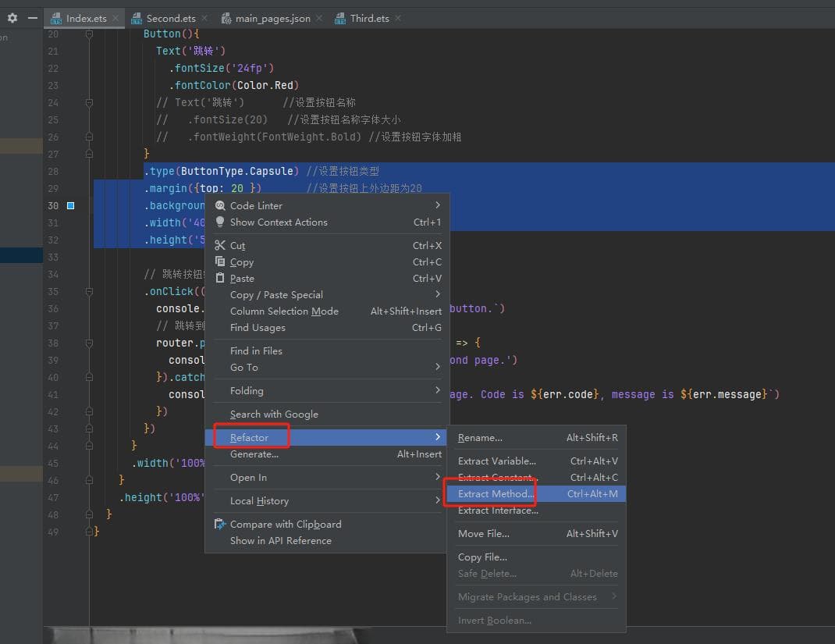This screenshot has height=644, width=835.
Task: Collapse panel with the minus icon
Action: pyautogui.click(x=33, y=18)
